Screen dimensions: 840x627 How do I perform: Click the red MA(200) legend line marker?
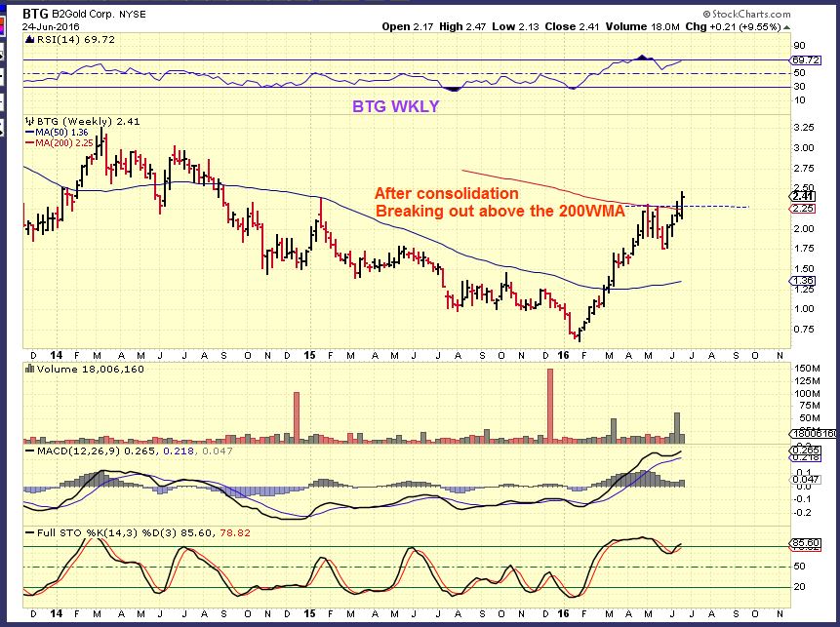[x=30, y=143]
